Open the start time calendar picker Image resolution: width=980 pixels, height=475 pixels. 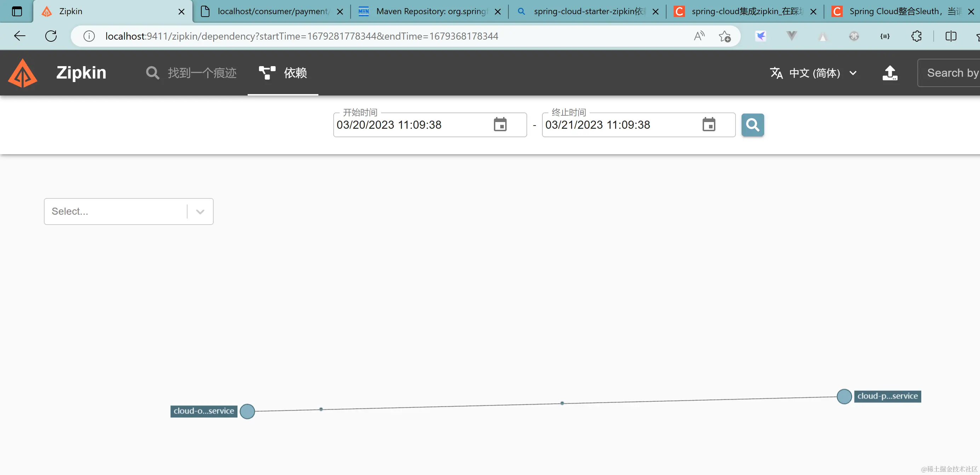pos(500,125)
